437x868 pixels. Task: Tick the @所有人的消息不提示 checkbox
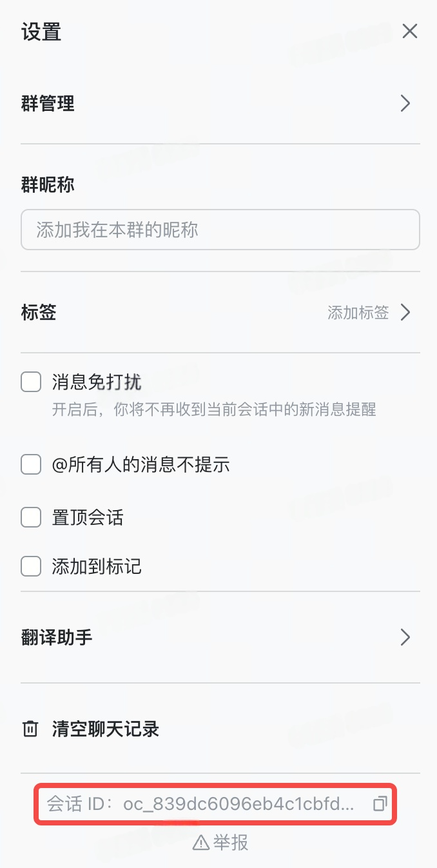(31, 464)
